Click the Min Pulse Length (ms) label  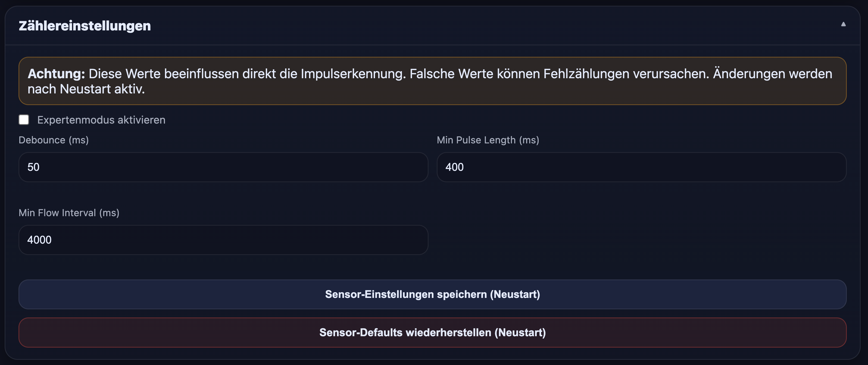click(488, 140)
